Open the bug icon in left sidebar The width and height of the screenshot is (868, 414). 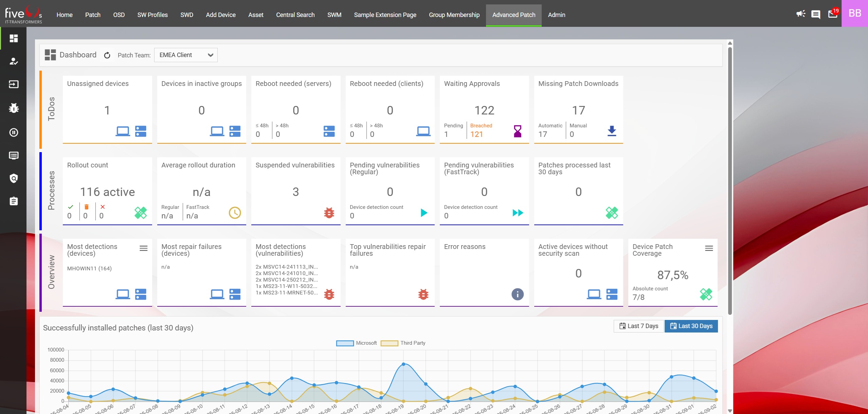pos(14,108)
